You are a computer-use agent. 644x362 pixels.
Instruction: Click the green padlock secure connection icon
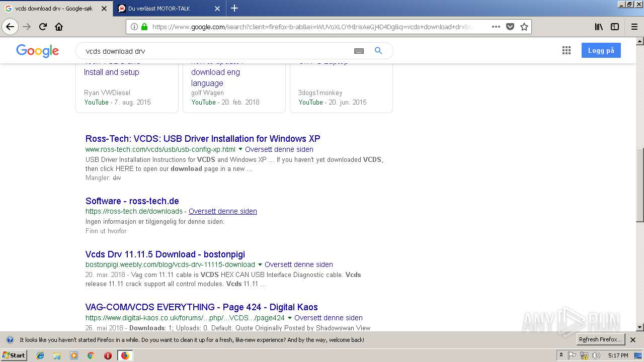(x=144, y=27)
